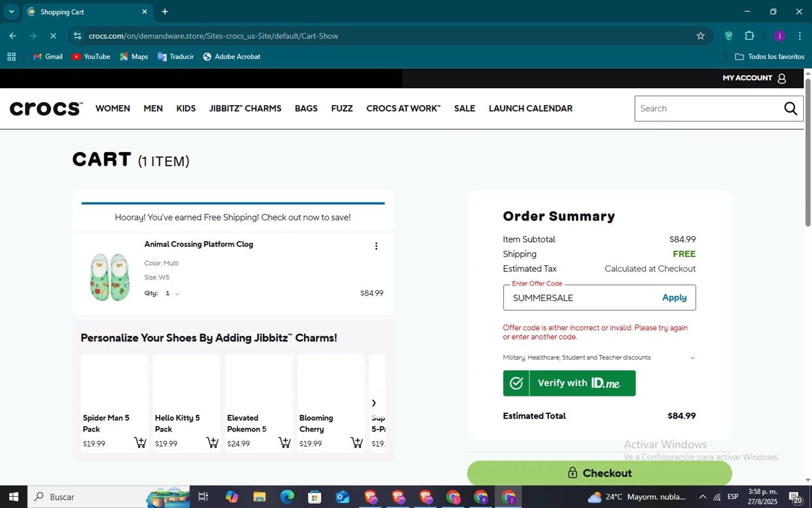Open Men menu
The height and width of the screenshot is (508, 812).
[153, 108]
